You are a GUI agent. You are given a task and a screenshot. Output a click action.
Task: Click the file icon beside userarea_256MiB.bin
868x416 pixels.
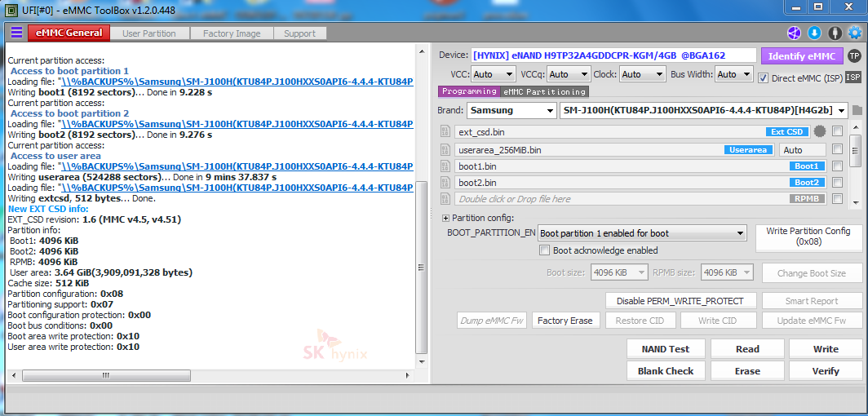(445, 149)
